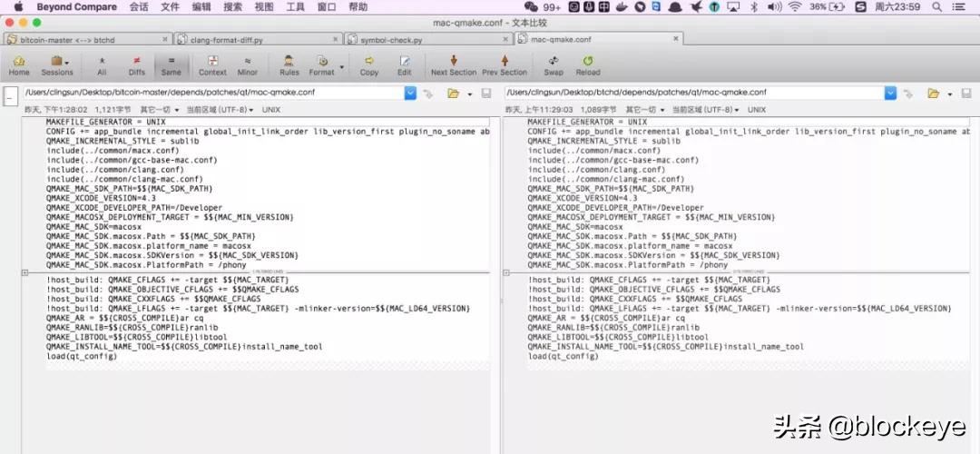Screen dimensions: 980x454
Task: Collapse the left thumbnail panel button
Action: click(x=10, y=96)
